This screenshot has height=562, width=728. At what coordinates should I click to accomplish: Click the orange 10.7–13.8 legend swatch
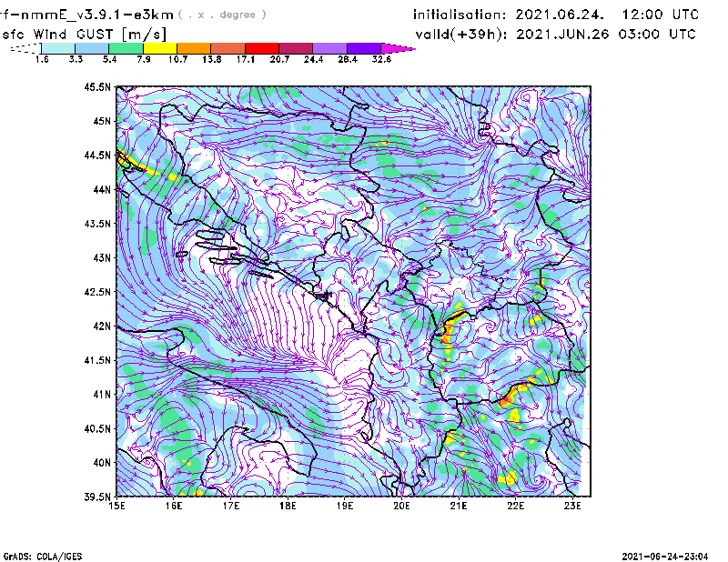(194, 48)
